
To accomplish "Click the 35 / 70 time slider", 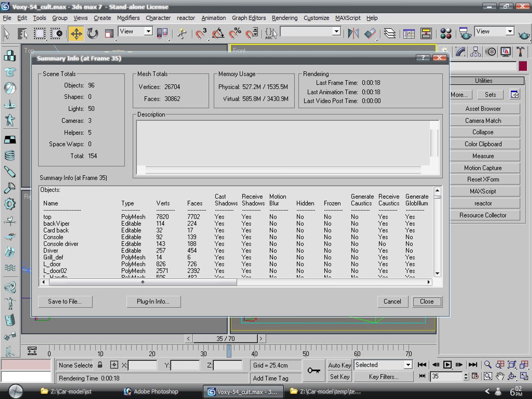I will click(x=225, y=338).
